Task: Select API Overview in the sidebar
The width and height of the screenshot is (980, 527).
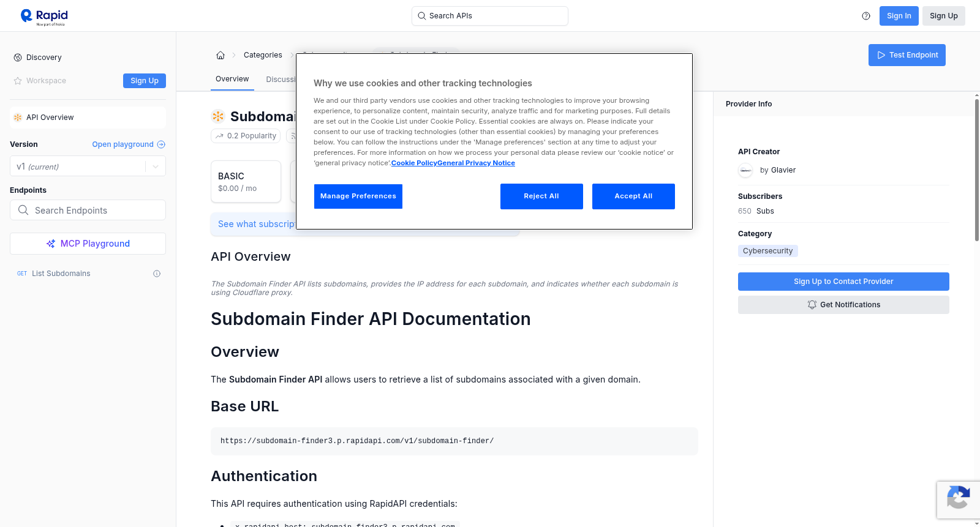Action: (88, 118)
